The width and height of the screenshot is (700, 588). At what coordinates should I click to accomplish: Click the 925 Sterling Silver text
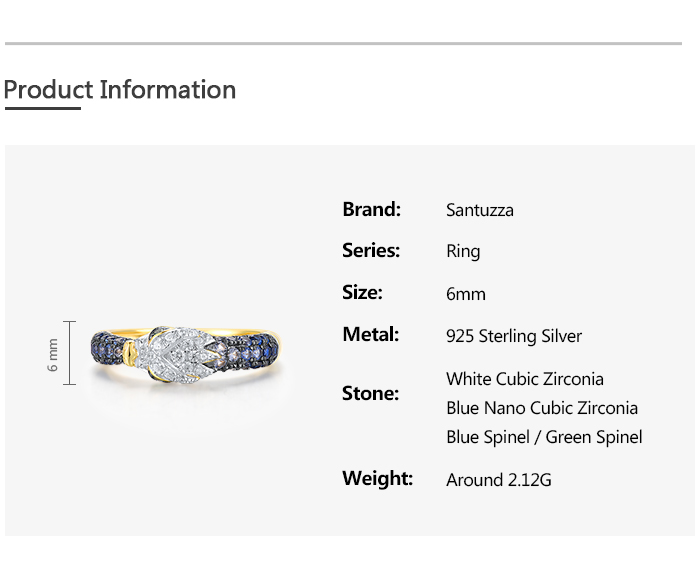(514, 336)
